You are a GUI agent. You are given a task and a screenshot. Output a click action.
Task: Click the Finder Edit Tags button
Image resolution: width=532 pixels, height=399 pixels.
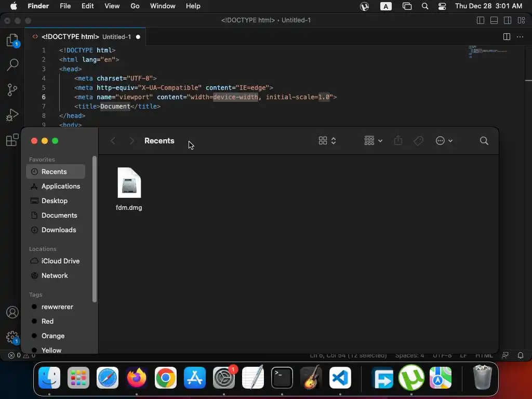click(418, 141)
